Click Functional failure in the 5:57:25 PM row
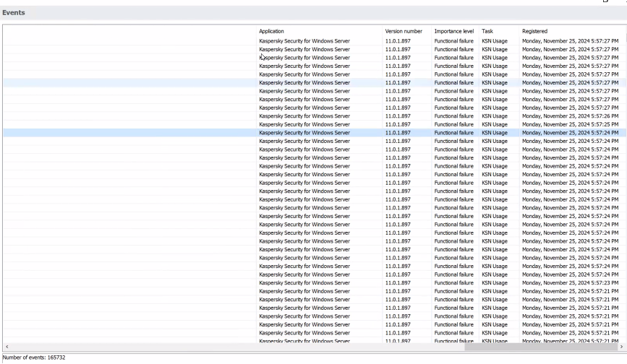Viewport: 627px width, 364px height. pyautogui.click(x=453, y=125)
